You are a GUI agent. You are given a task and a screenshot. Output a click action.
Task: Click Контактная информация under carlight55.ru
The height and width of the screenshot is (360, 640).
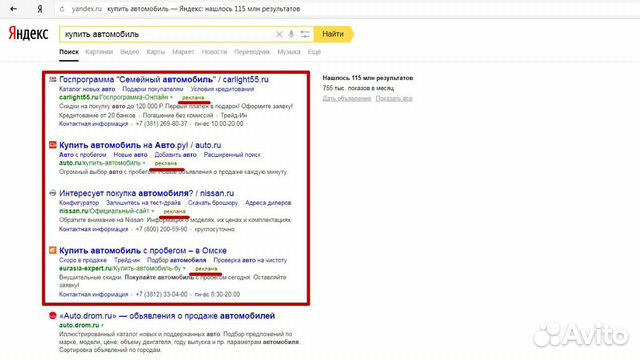point(93,124)
